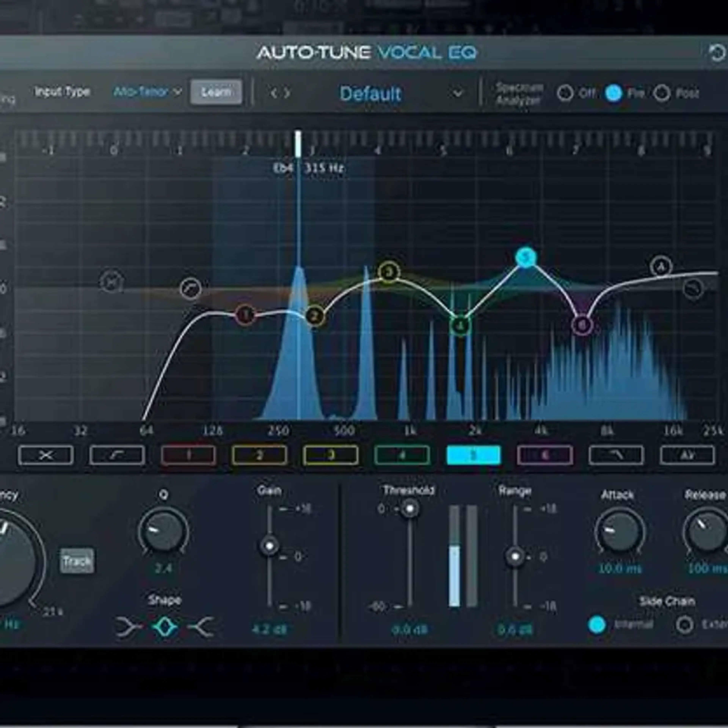The width and height of the screenshot is (728, 728).
Task: Choose Internal side chain source
Action: pos(597,625)
